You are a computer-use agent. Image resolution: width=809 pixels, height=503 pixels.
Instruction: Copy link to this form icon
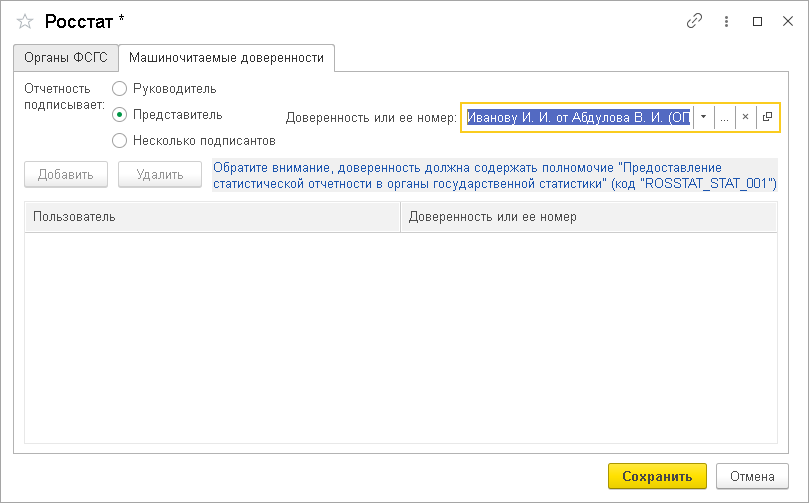click(x=694, y=21)
